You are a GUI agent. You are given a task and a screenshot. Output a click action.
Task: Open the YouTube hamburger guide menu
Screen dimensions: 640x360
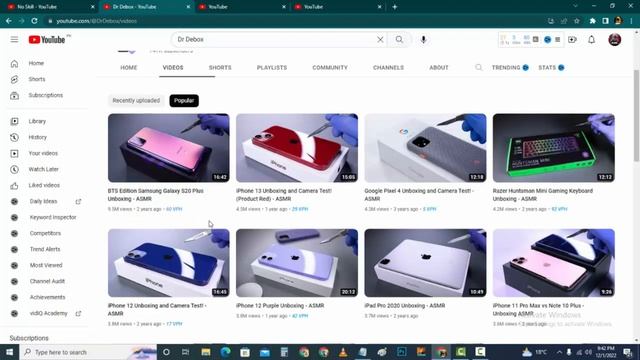click(14, 40)
